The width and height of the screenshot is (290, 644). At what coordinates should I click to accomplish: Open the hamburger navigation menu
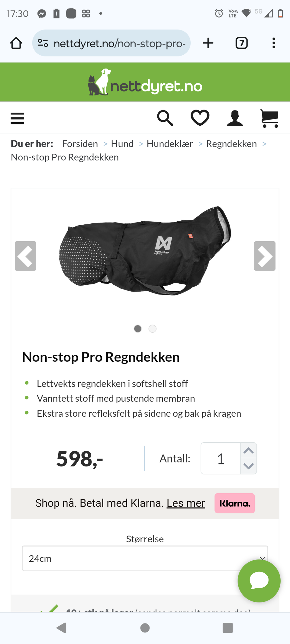point(17,118)
